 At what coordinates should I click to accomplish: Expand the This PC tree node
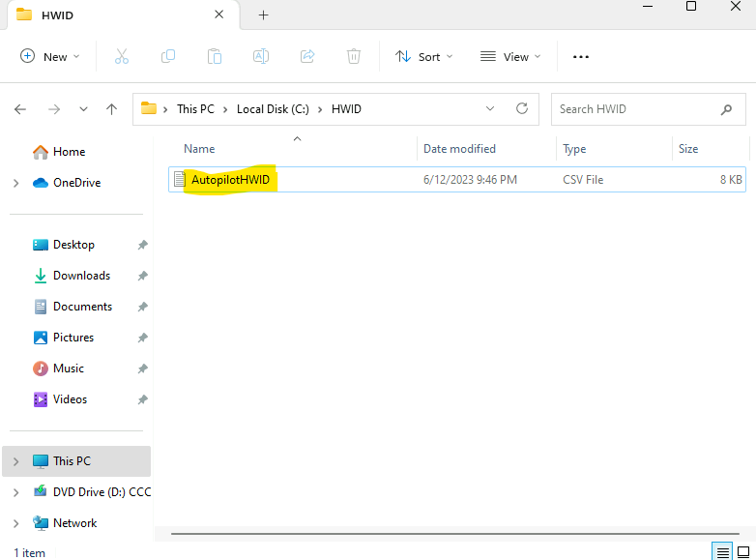click(15, 461)
